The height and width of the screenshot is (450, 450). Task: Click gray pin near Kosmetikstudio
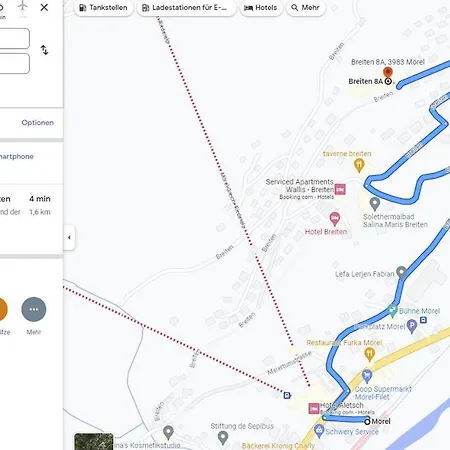click(x=168, y=432)
